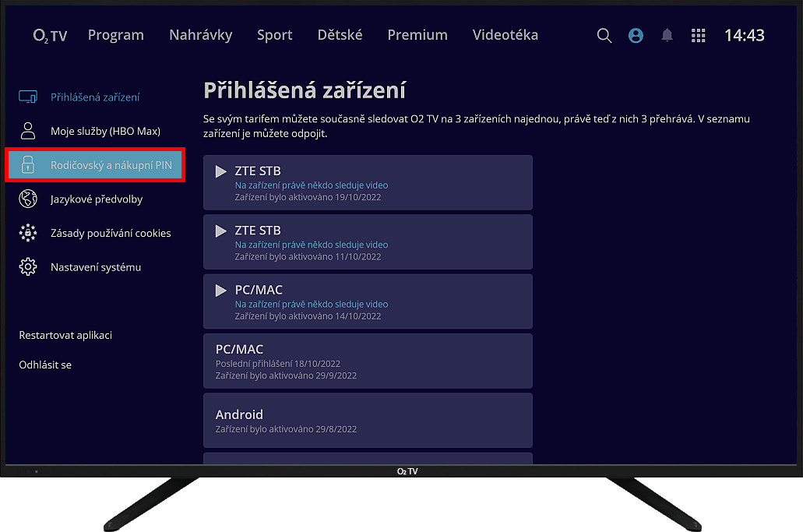Open the Program tab
The height and width of the screenshot is (532, 803).
116,35
